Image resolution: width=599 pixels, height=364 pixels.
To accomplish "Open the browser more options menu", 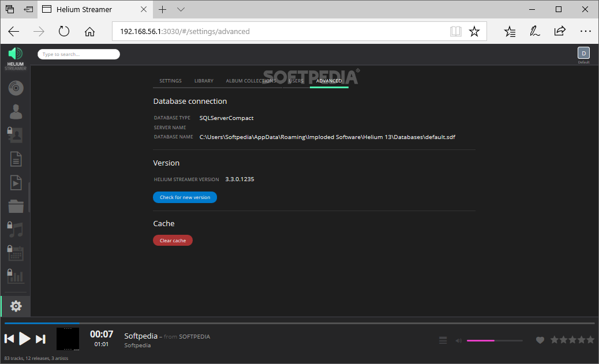I will coord(585,31).
